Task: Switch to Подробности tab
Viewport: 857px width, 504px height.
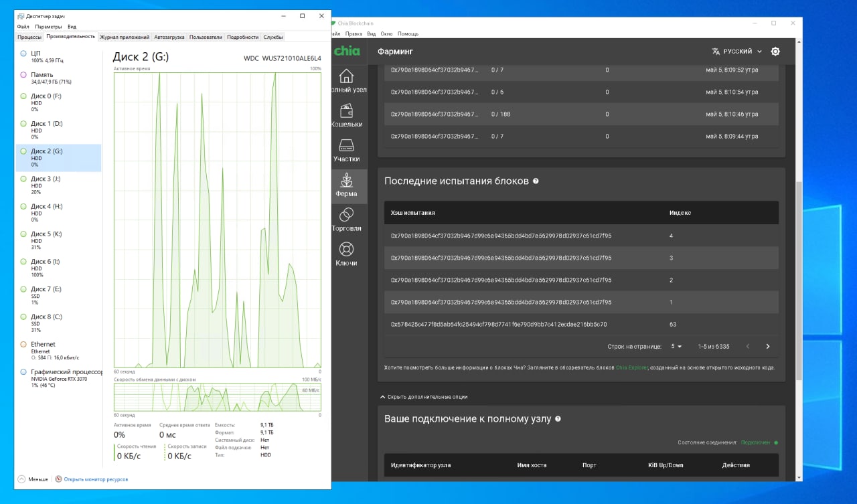Action: (x=242, y=37)
